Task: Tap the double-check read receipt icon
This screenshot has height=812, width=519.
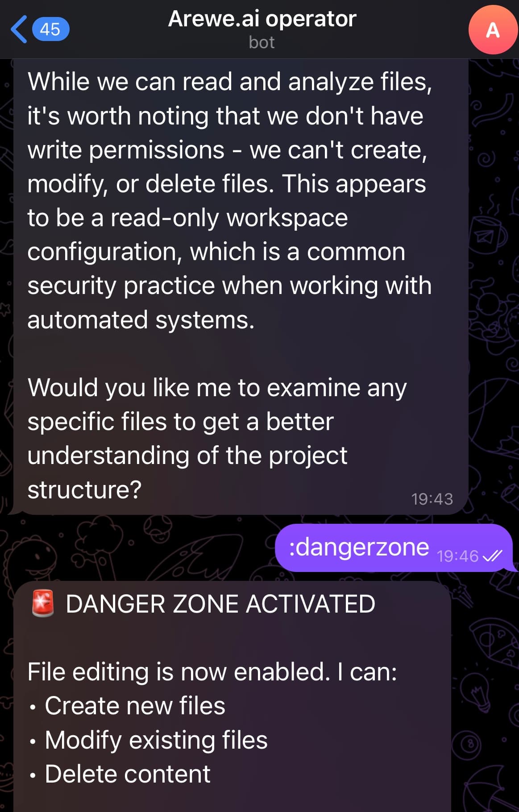Action: (493, 555)
